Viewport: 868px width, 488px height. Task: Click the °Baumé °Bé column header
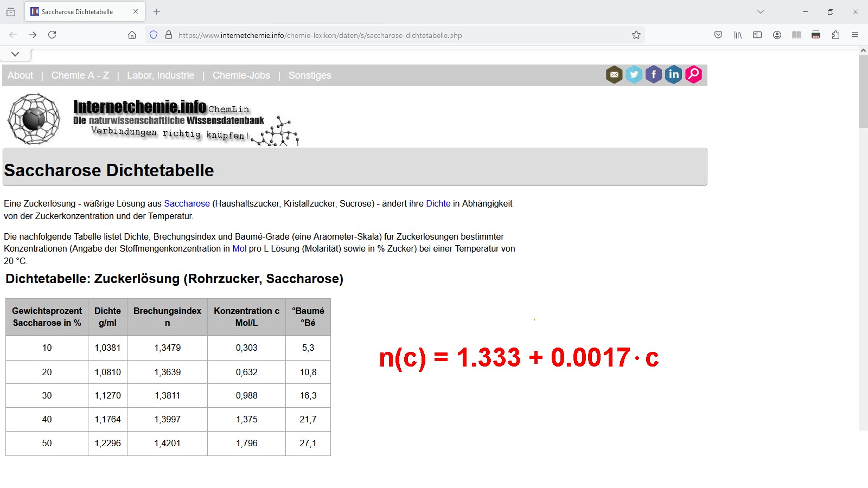point(308,317)
